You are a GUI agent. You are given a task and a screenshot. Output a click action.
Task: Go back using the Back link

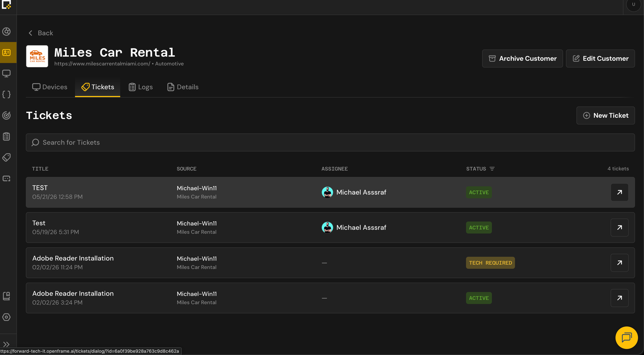coord(41,33)
